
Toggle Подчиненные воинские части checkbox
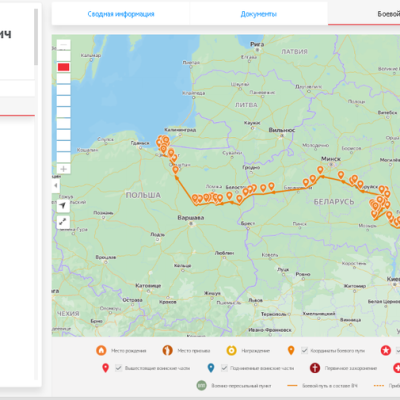coord(224,368)
